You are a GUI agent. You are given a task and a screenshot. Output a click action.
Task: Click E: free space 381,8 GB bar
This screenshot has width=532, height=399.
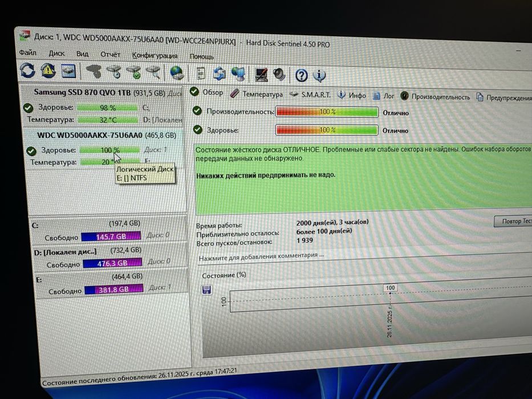click(114, 289)
